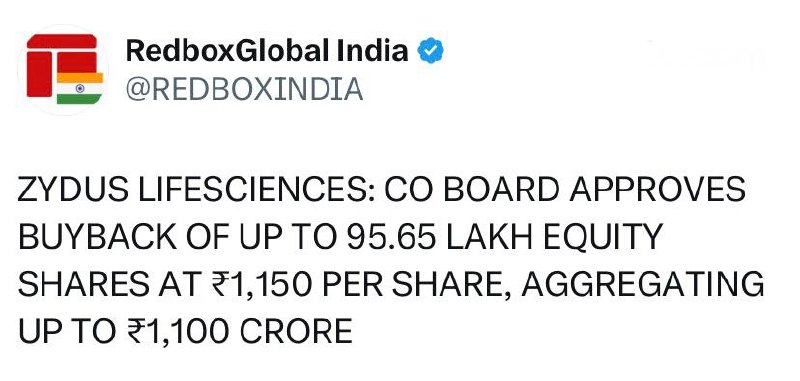Click the words UP TO on the last line
This screenshot has height=381, width=800.
67,332
